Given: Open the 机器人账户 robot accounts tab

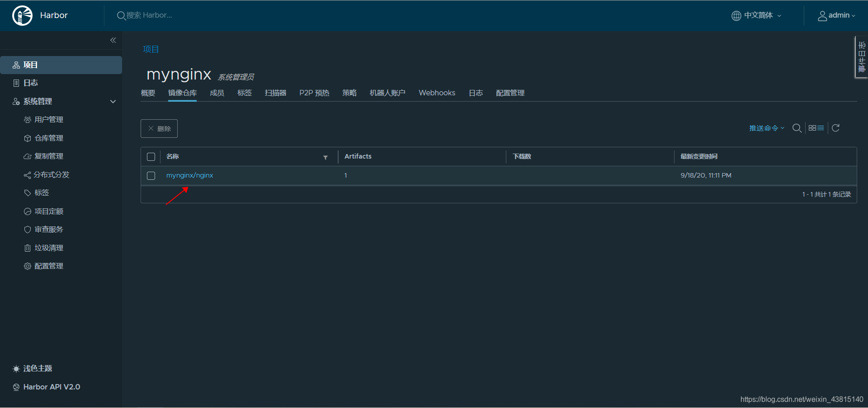Looking at the screenshot, I should click(387, 93).
